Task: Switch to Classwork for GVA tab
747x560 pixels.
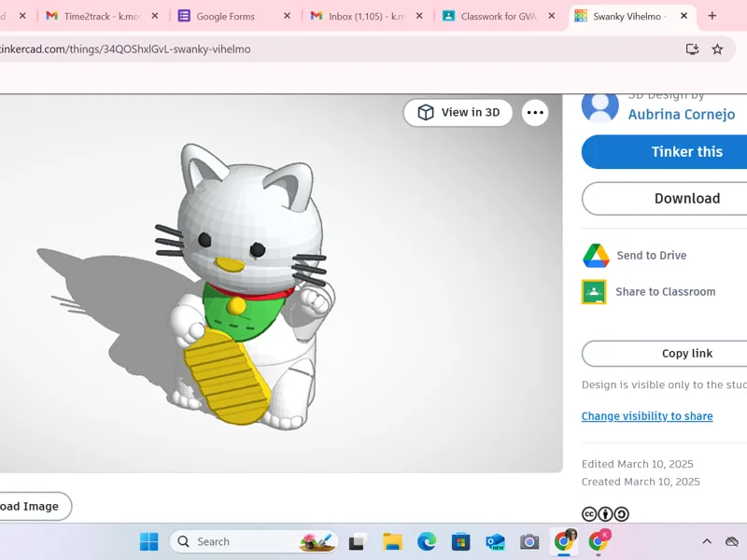Action: pos(499,16)
